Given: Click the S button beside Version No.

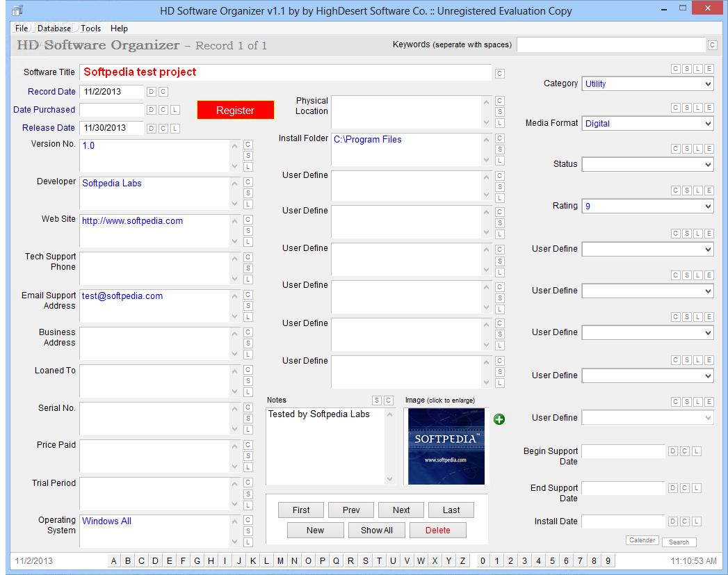Looking at the screenshot, I should coord(248,156).
